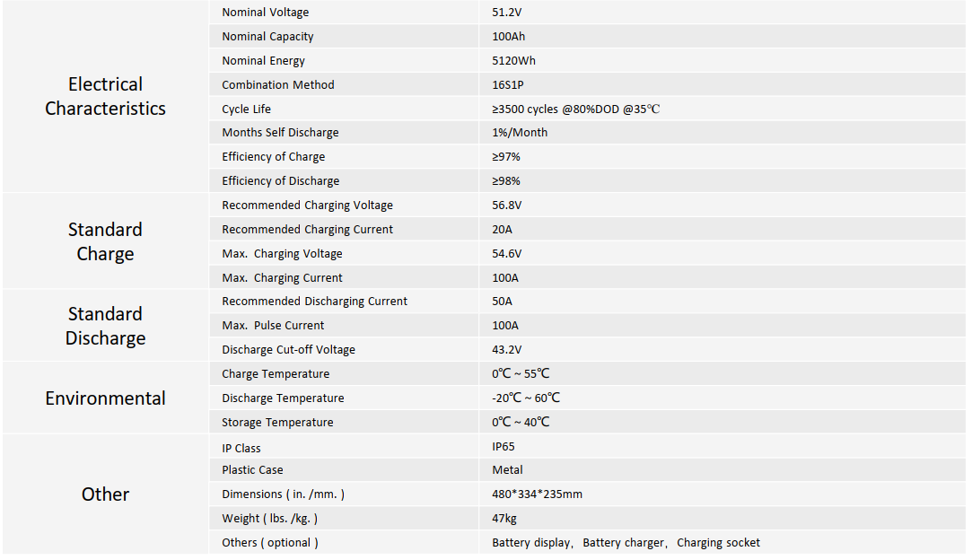Select the Combination Method 16S1P value
Screen dimensions: 972x560
tap(508, 85)
